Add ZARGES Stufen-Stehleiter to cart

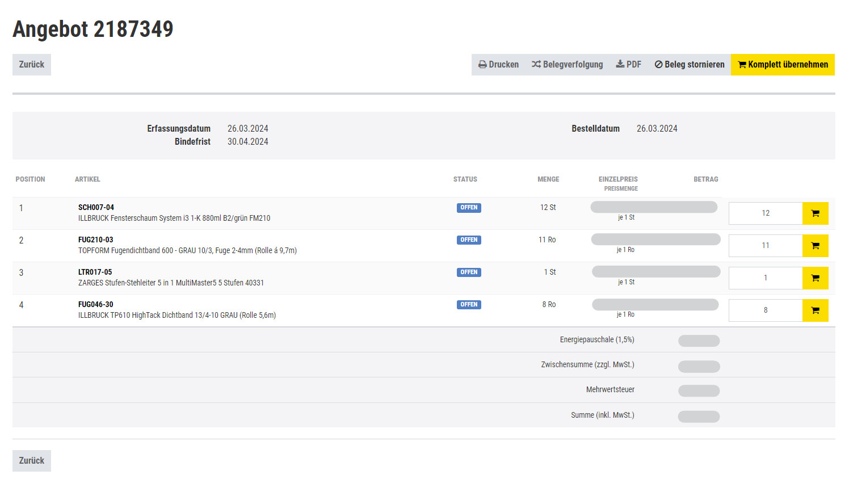(815, 278)
